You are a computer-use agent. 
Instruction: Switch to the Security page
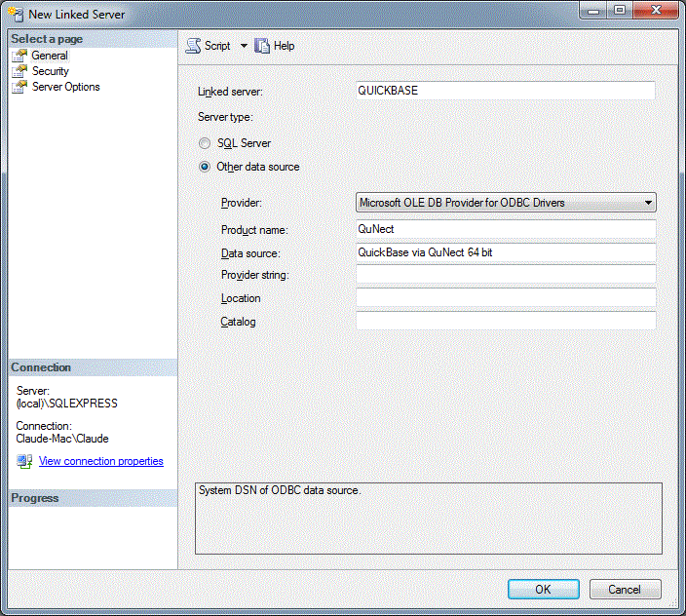point(51,71)
